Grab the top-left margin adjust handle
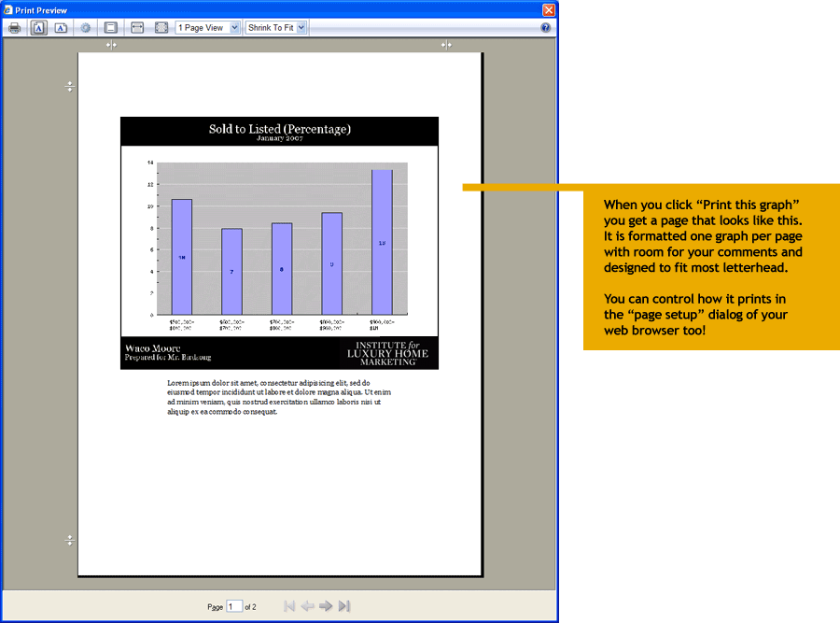 pos(111,45)
